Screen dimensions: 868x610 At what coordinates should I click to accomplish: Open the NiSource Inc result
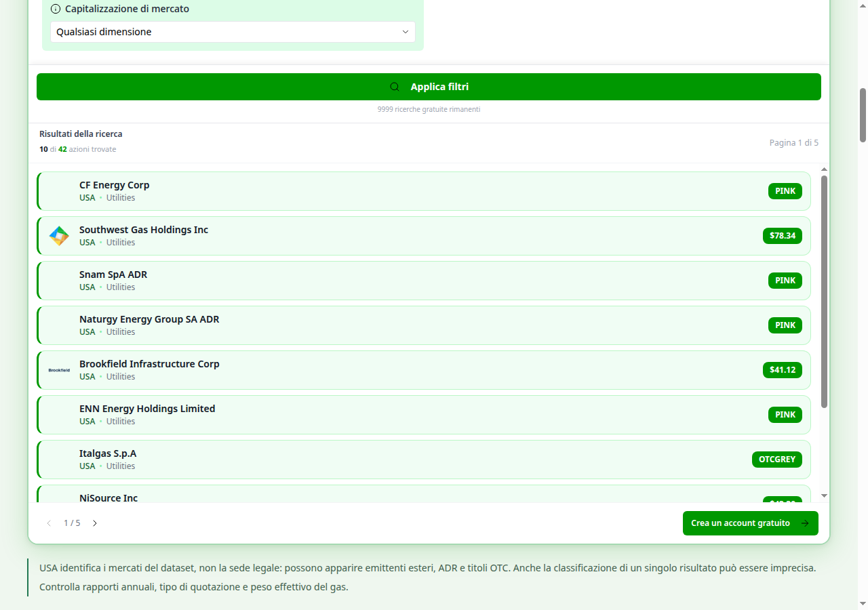pos(424,494)
